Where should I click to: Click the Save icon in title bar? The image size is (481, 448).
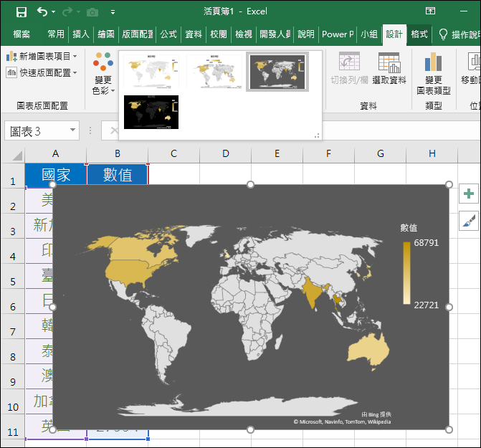(21, 11)
